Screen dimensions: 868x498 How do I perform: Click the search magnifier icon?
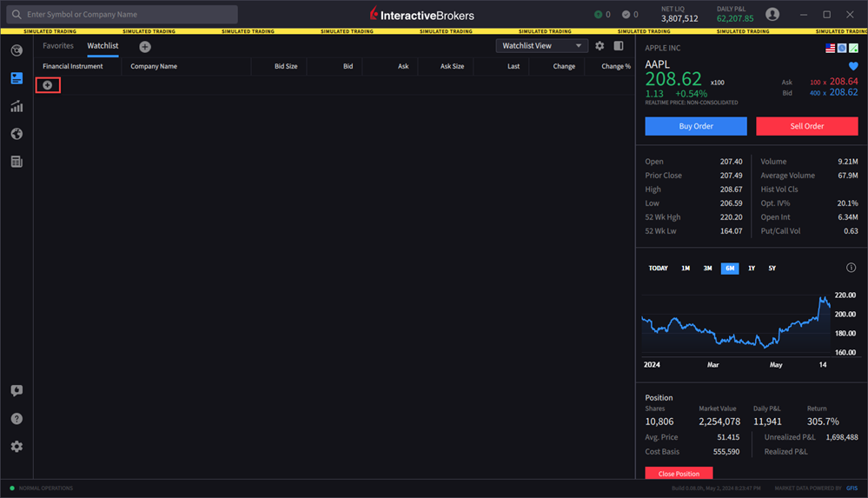(x=17, y=15)
